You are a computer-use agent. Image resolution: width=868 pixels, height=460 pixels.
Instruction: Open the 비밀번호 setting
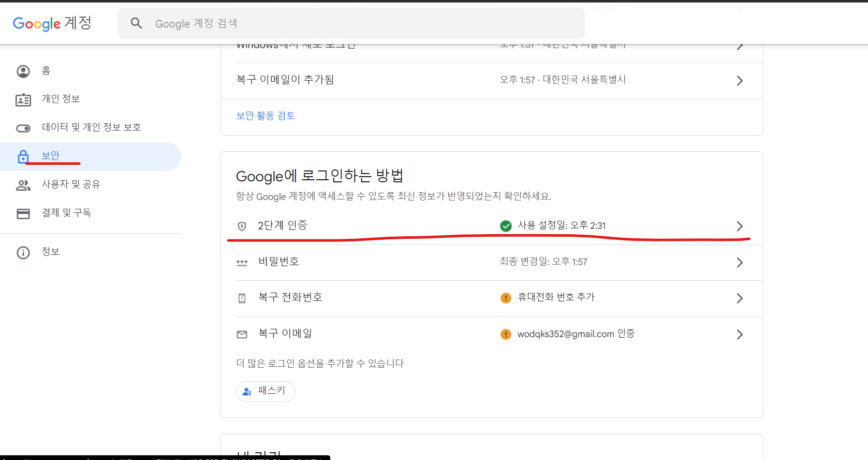coord(492,263)
